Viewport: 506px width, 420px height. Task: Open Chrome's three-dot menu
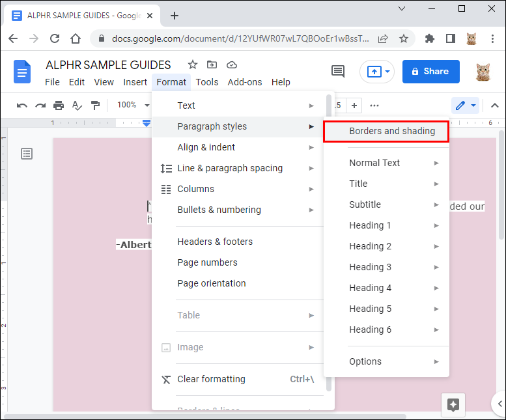click(x=492, y=38)
